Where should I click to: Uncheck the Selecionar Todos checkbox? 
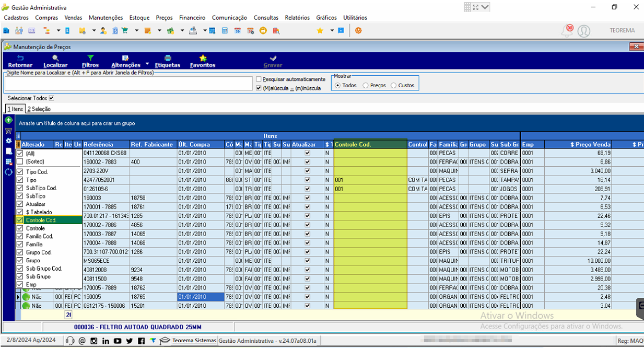click(x=51, y=98)
